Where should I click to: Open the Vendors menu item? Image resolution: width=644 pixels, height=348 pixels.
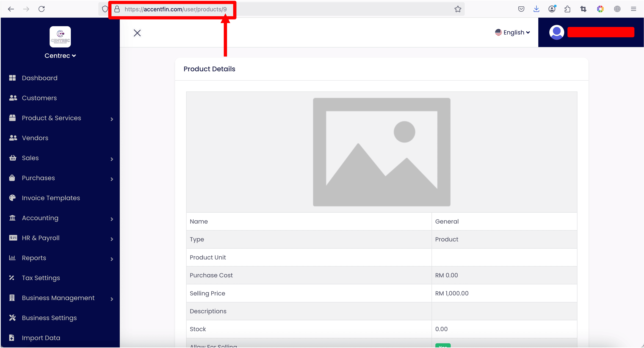35,138
